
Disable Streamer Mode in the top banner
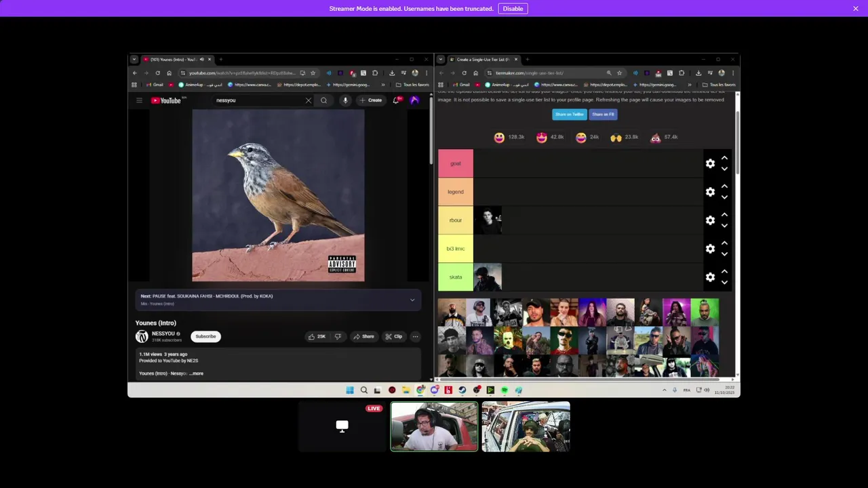pos(513,9)
